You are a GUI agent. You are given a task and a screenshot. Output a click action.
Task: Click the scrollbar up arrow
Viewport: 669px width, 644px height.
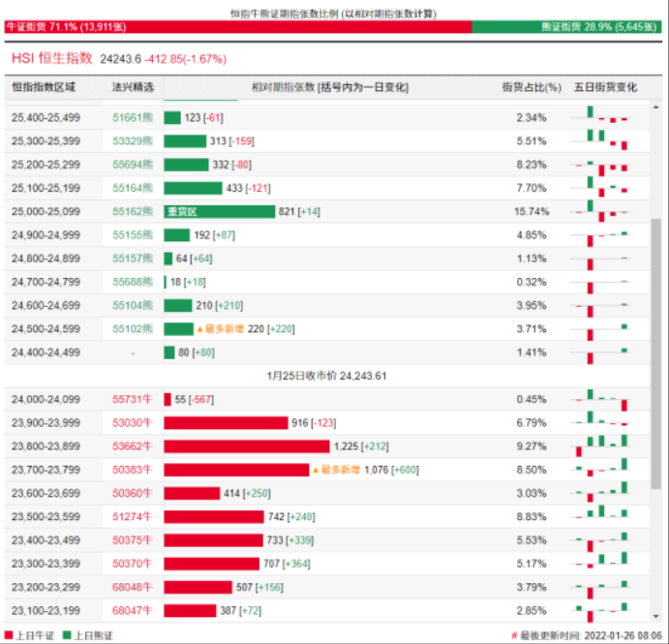pyautogui.click(x=655, y=107)
